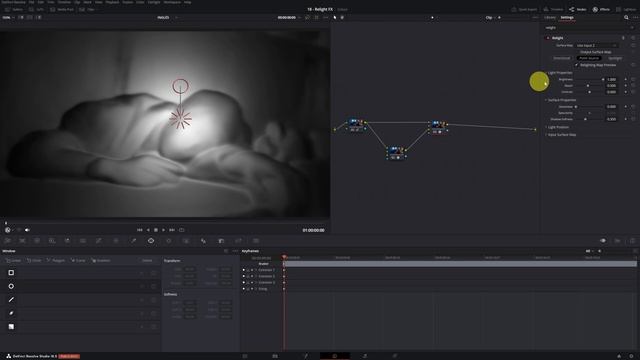Open the Surface Map dropdown
640x360 pixels.
[x=596, y=45]
